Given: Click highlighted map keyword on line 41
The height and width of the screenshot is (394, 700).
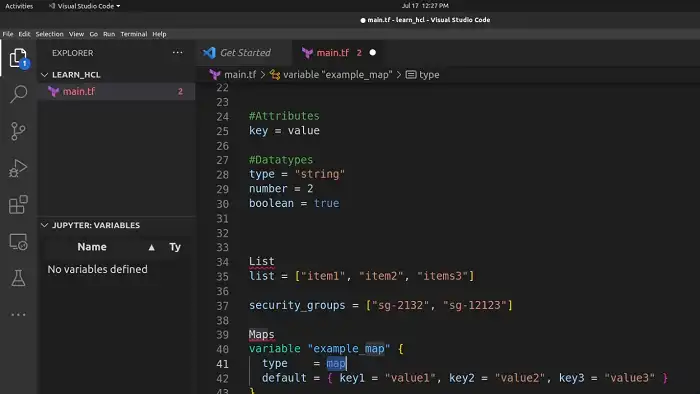Looking at the screenshot, I should pyautogui.click(x=336, y=364).
